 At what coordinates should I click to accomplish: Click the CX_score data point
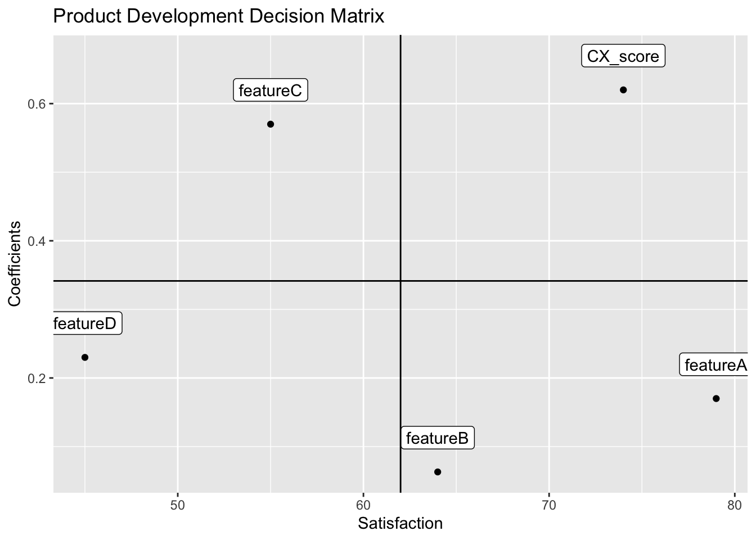point(623,90)
